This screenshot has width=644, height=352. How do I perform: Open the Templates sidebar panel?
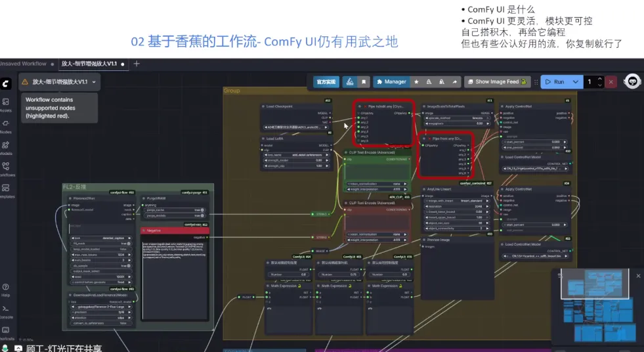point(6,191)
